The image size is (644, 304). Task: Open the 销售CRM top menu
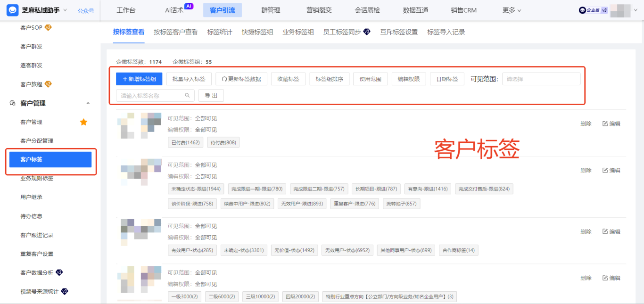(x=463, y=10)
